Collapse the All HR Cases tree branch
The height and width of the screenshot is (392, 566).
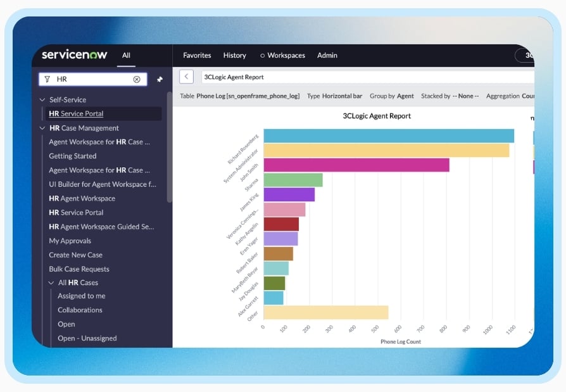click(x=50, y=282)
